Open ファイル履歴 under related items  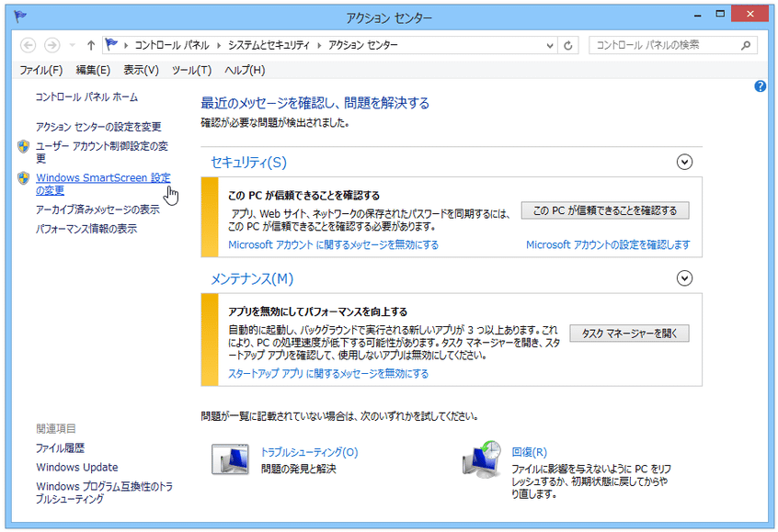(60, 448)
